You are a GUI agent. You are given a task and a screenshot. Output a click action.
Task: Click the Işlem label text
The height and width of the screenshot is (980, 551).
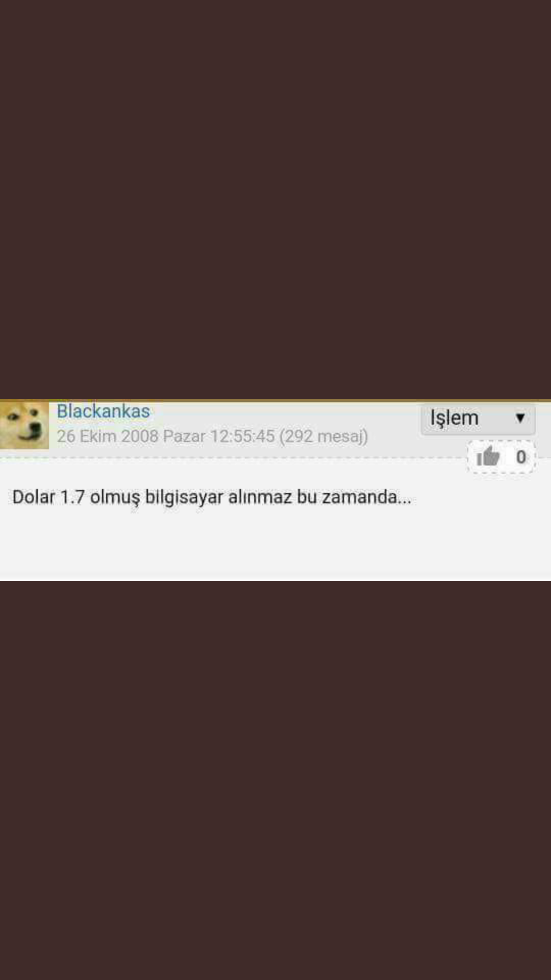[454, 419]
